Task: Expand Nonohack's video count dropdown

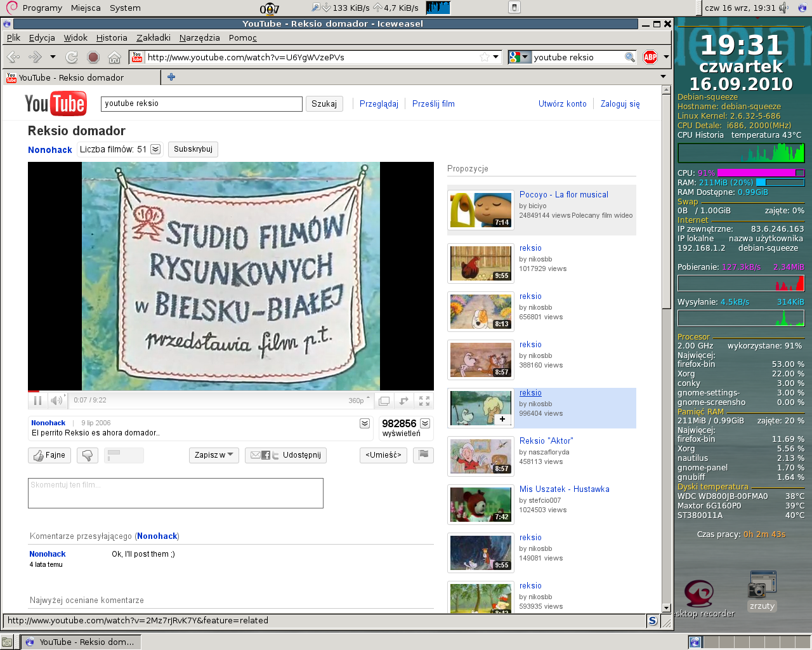Action: click(x=155, y=149)
